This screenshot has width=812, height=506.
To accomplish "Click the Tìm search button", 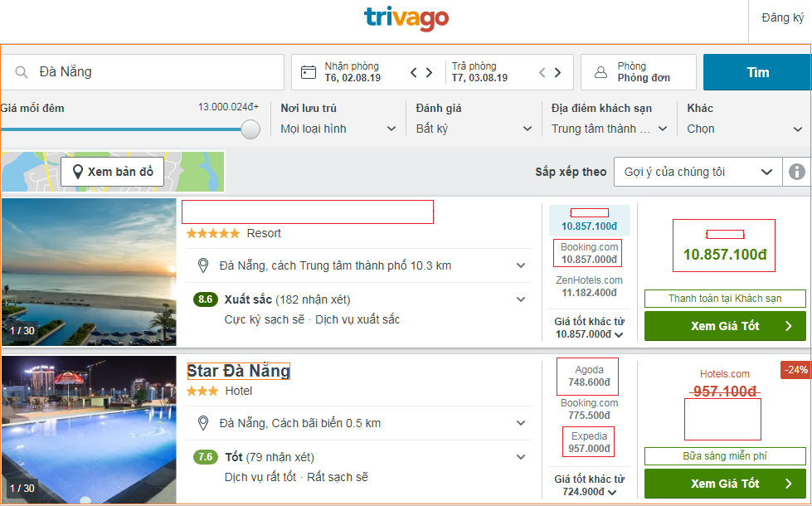I will click(757, 72).
